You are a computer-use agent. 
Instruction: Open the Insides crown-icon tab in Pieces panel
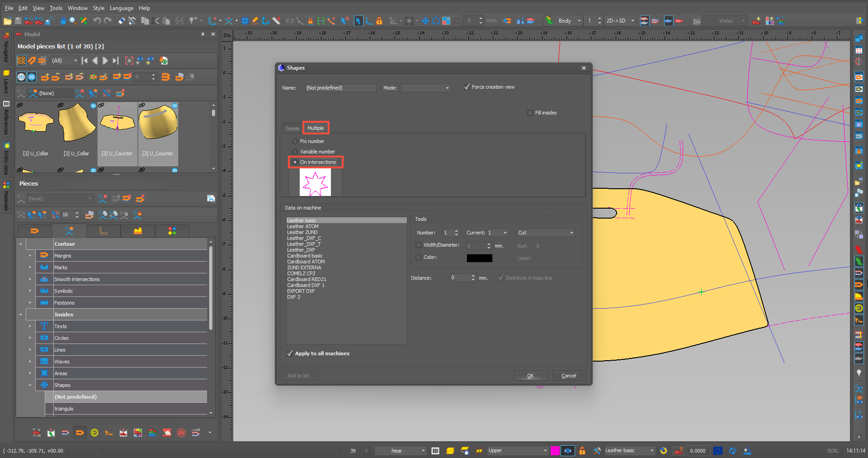tap(138, 231)
